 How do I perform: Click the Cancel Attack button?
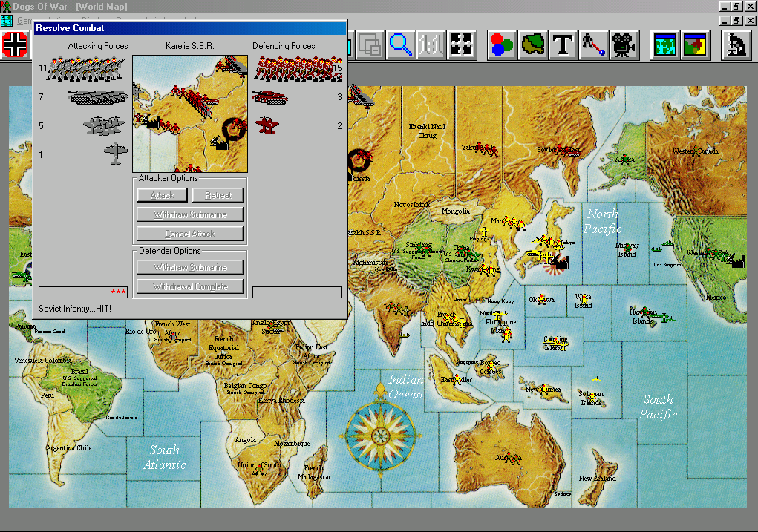click(190, 234)
